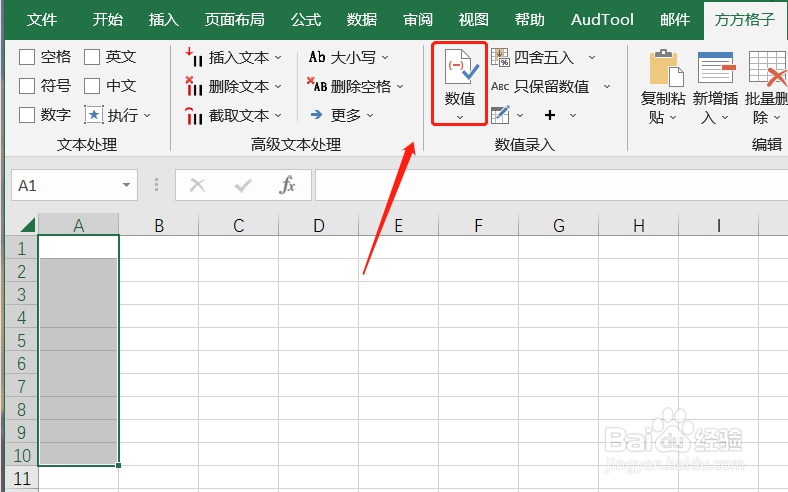
Task: Click the formula bar three-dot resize handle
Action: coord(157,185)
